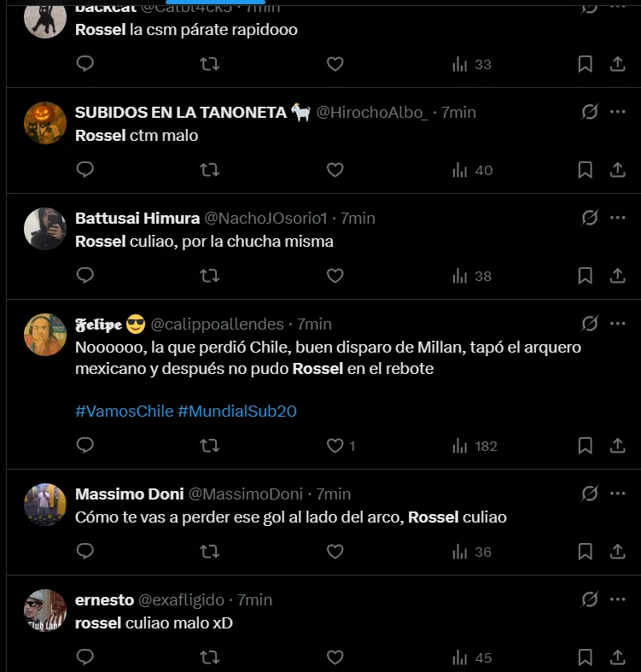This screenshot has height=672, width=641.
Task: Bookmark ernesto's tweet
Action: 585,657
